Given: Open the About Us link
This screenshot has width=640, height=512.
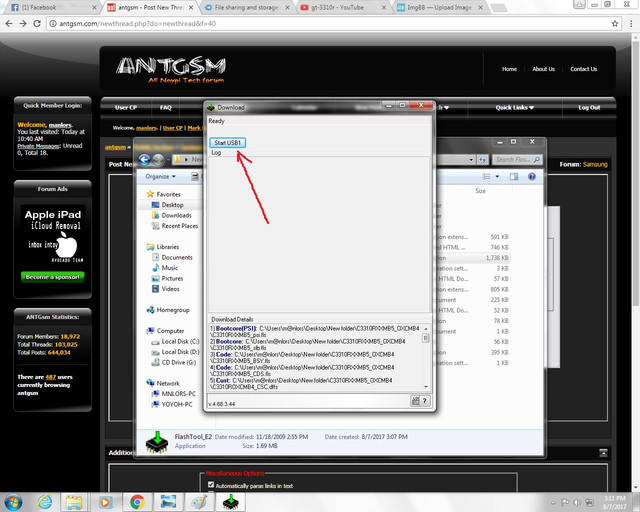Looking at the screenshot, I should (x=543, y=69).
